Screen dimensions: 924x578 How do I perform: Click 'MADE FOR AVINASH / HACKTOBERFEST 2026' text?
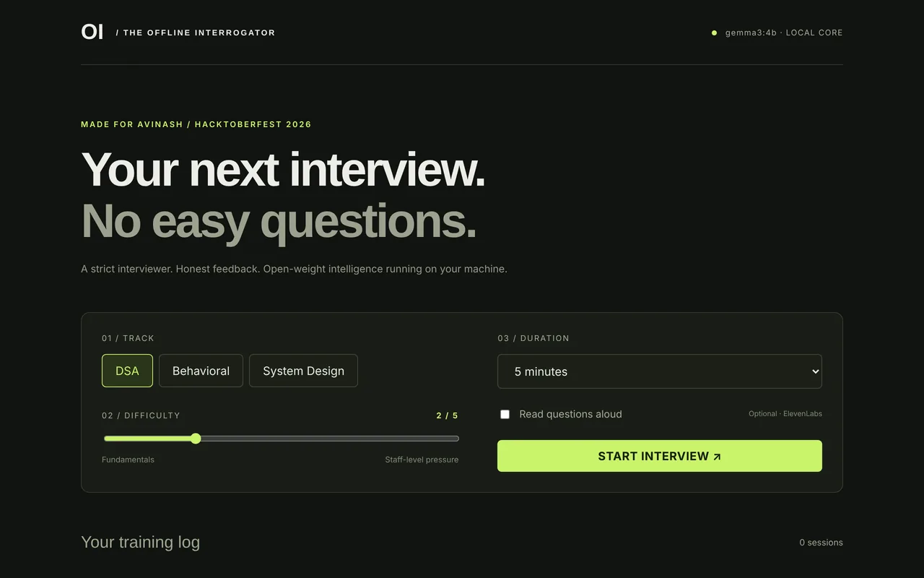pyautogui.click(x=196, y=124)
